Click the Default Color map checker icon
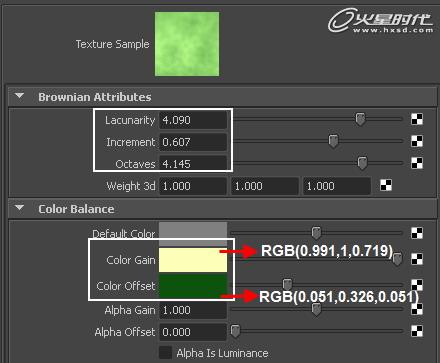Image resolution: width=440 pixels, height=363 pixels. click(x=417, y=233)
